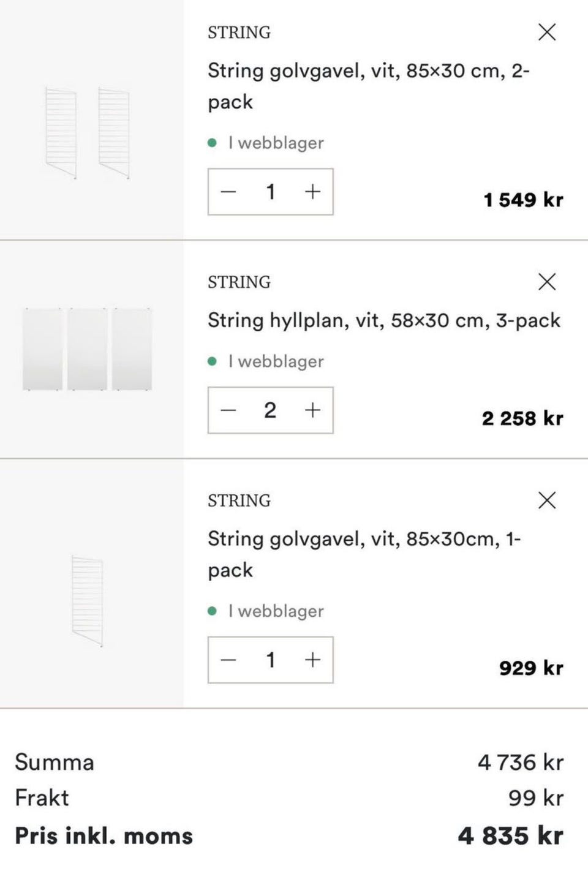Image resolution: width=588 pixels, height=874 pixels.
Task: Remove the String hyllplan 3-pack item
Action: 547,282
